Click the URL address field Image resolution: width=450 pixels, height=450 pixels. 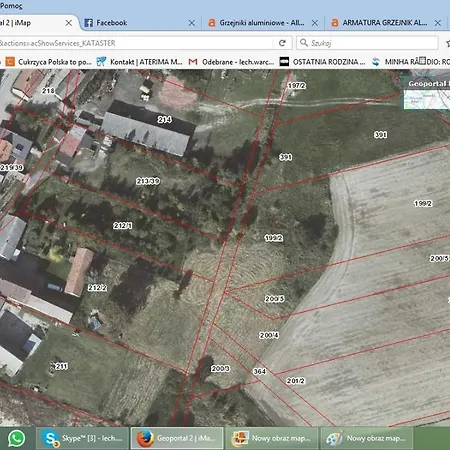(x=137, y=43)
